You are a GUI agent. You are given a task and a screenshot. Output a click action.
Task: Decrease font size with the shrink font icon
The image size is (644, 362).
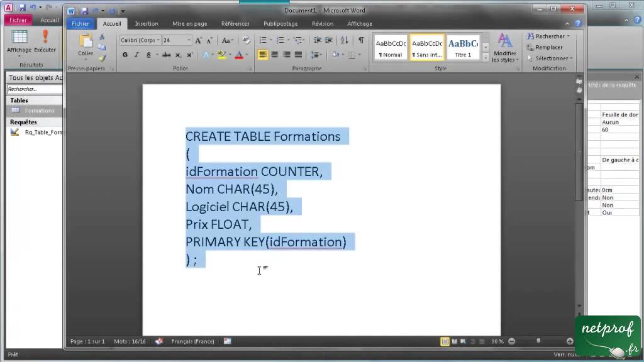pyautogui.click(x=209, y=40)
